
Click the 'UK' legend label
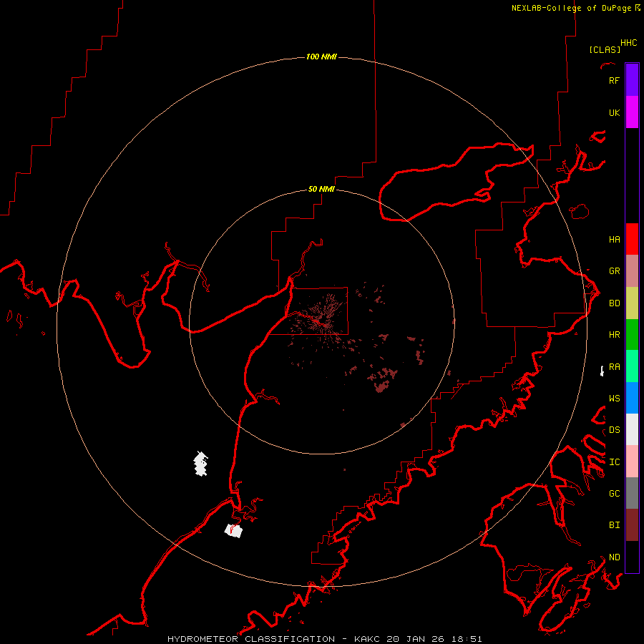point(614,112)
